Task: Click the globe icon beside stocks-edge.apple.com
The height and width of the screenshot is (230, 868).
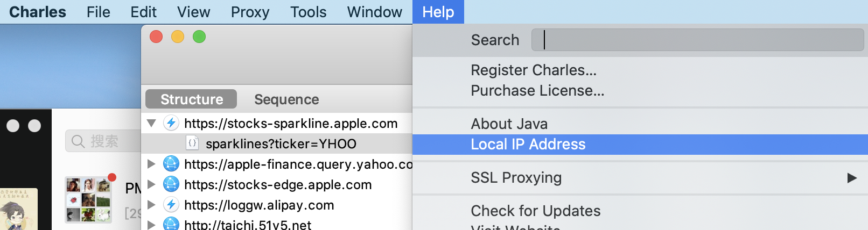Action: point(171,184)
